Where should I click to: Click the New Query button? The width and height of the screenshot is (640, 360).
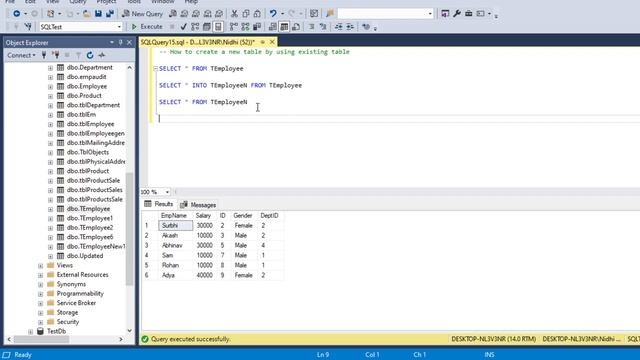[x=142, y=14]
